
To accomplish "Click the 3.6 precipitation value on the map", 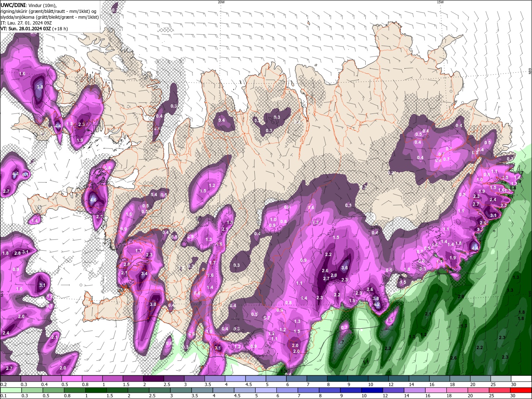I will pyautogui.click(x=344, y=268).
